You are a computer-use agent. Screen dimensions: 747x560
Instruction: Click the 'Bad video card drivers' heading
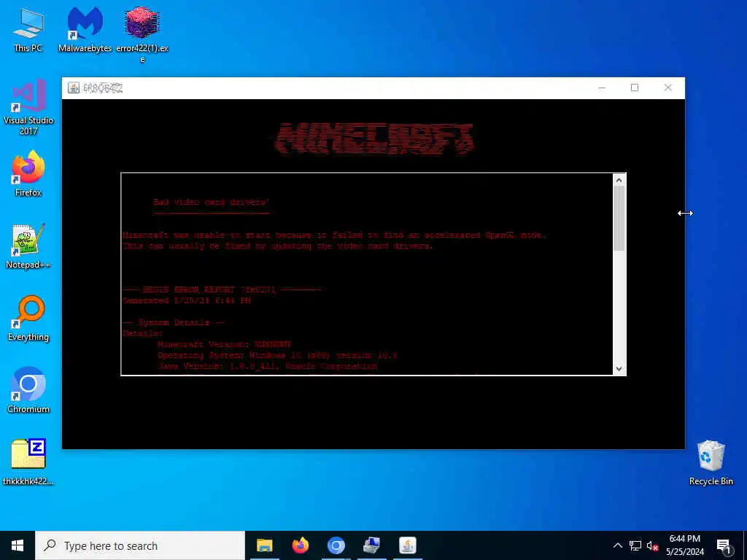point(211,202)
